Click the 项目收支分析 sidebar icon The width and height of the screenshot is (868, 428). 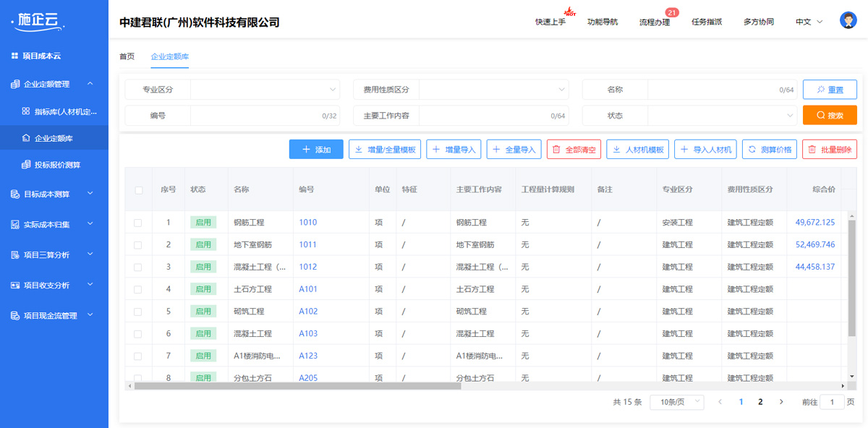click(15, 286)
